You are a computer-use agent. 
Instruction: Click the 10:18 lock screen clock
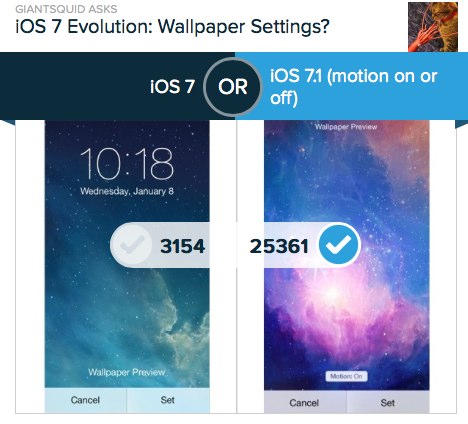point(127,164)
